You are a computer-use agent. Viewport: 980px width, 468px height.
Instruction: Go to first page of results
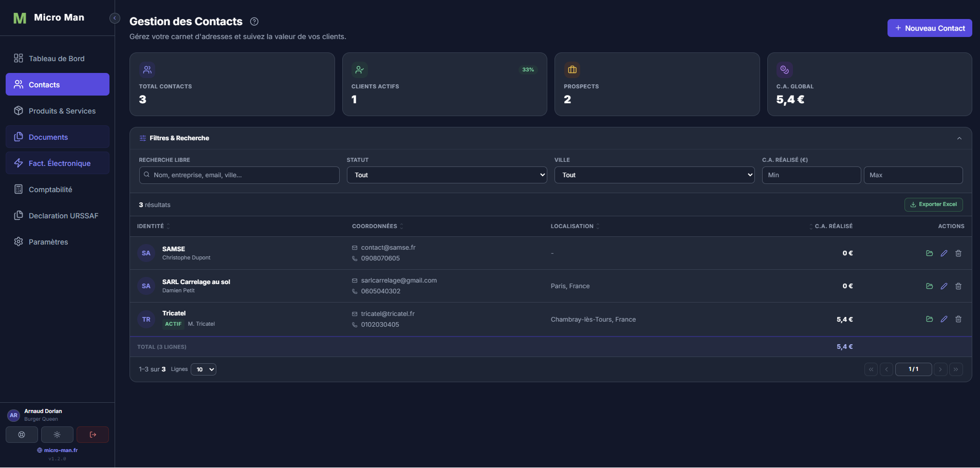pyautogui.click(x=871, y=369)
